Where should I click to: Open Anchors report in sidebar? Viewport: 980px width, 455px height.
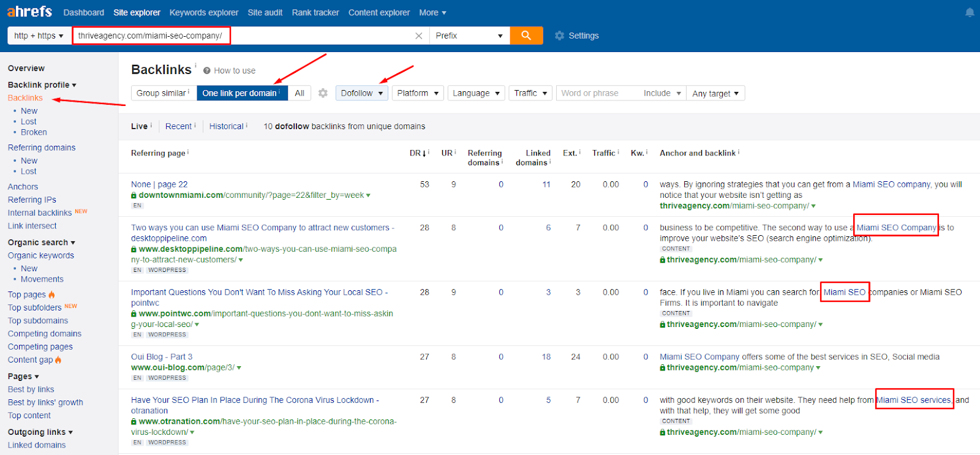(x=23, y=187)
